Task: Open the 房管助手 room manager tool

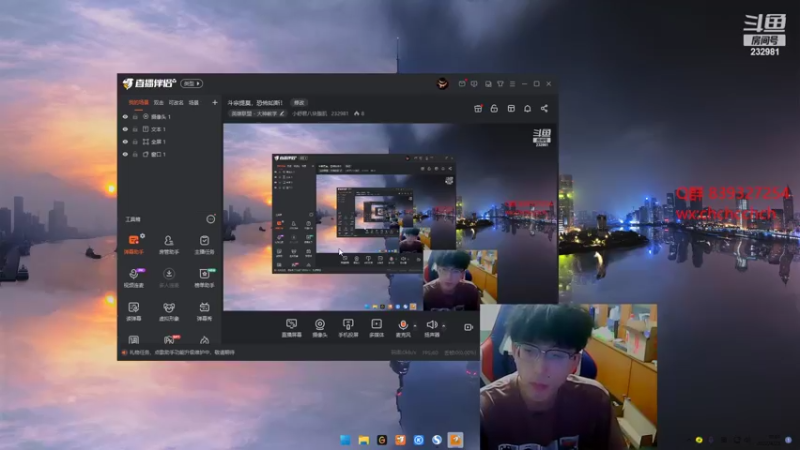Action: (169, 244)
